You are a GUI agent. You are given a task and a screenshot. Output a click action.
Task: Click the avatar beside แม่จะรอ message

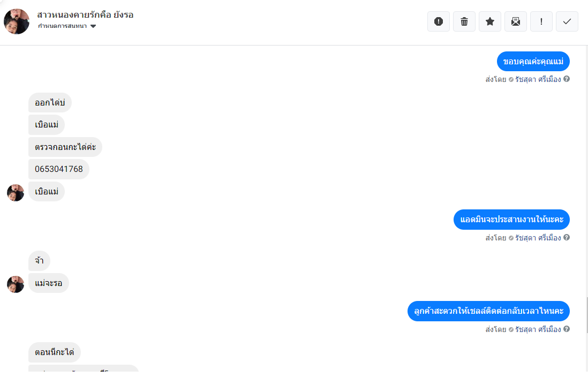coord(16,284)
